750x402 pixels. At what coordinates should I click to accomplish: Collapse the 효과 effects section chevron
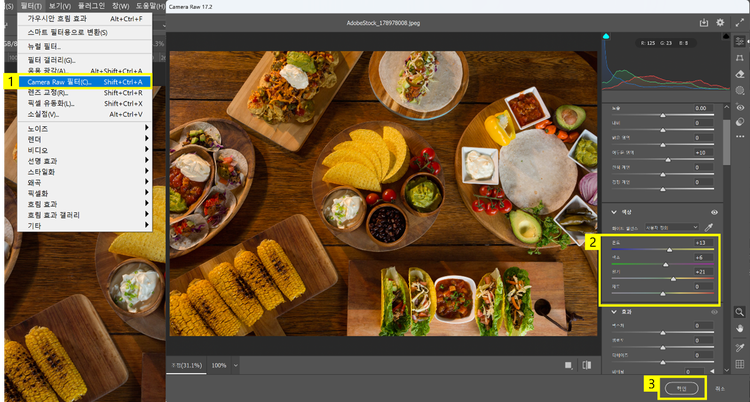tap(614, 312)
